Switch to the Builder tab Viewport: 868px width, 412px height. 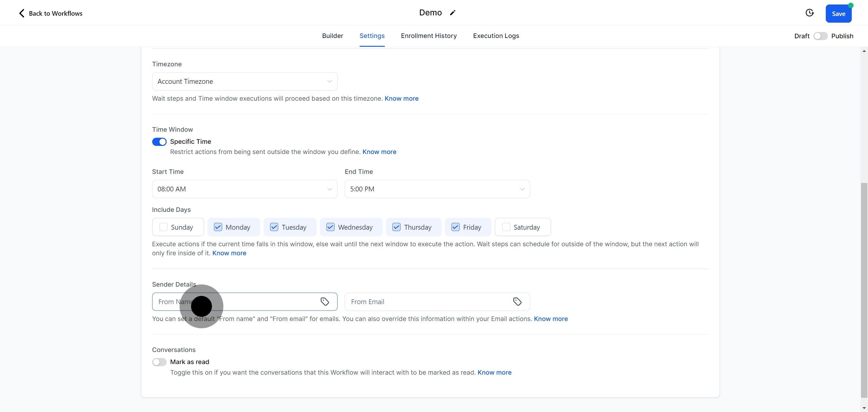pos(332,36)
